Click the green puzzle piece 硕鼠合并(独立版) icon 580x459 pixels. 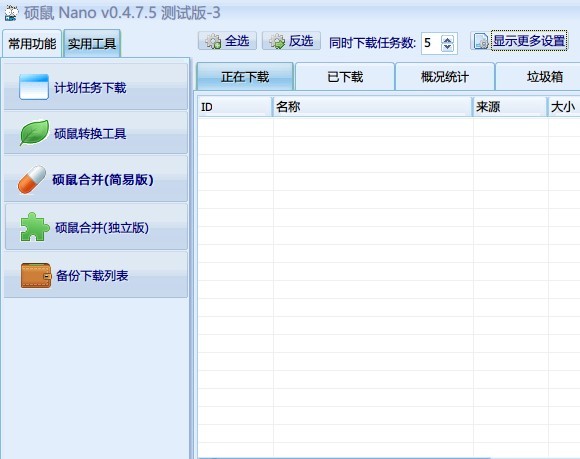(x=35, y=227)
